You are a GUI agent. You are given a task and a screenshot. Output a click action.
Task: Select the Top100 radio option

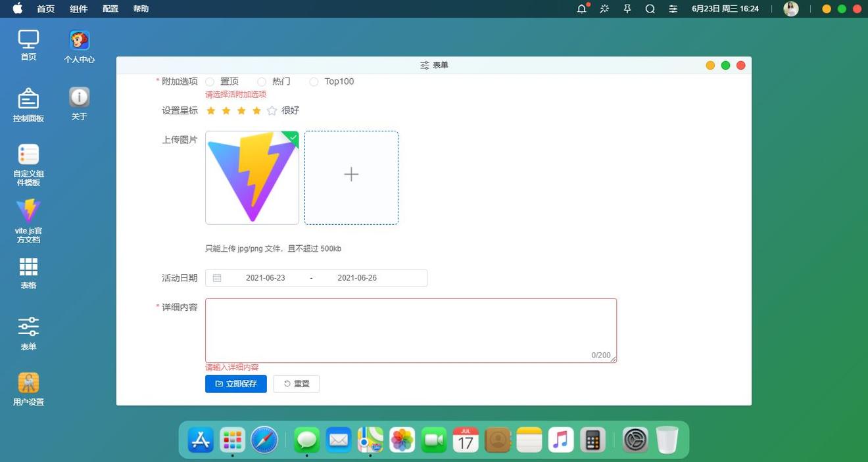(x=314, y=81)
